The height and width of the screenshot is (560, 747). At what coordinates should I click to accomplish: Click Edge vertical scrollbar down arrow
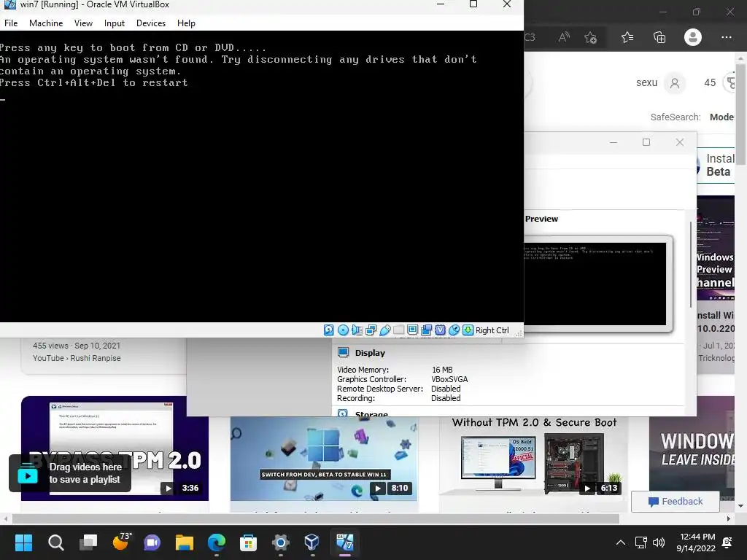(x=740, y=506)
